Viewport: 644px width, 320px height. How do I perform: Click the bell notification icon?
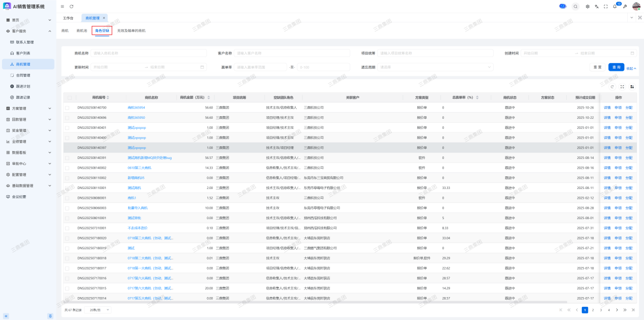614,7
